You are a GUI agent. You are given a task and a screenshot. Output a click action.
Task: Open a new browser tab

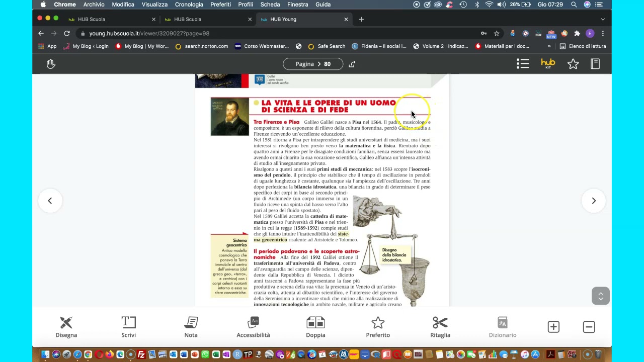361,19
